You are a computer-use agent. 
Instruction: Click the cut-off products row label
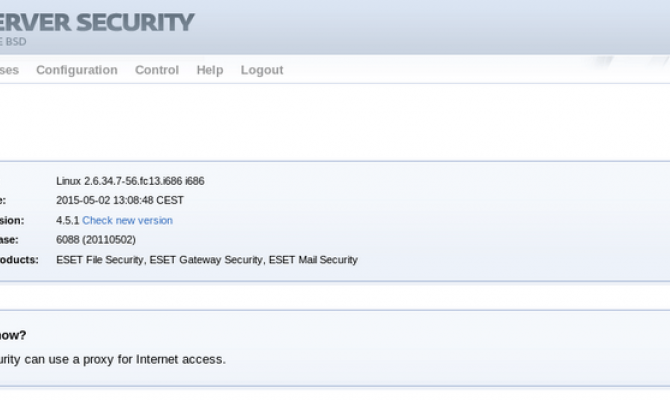click(x=19, y=260)
